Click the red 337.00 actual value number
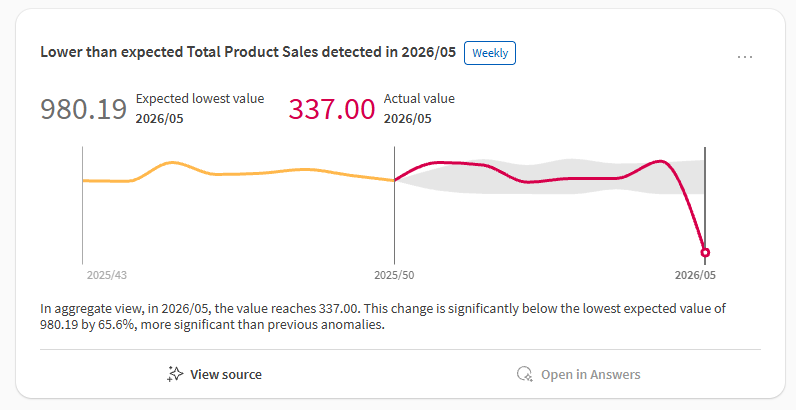Viewport: 796px width, 410px height. click(332, 109)
